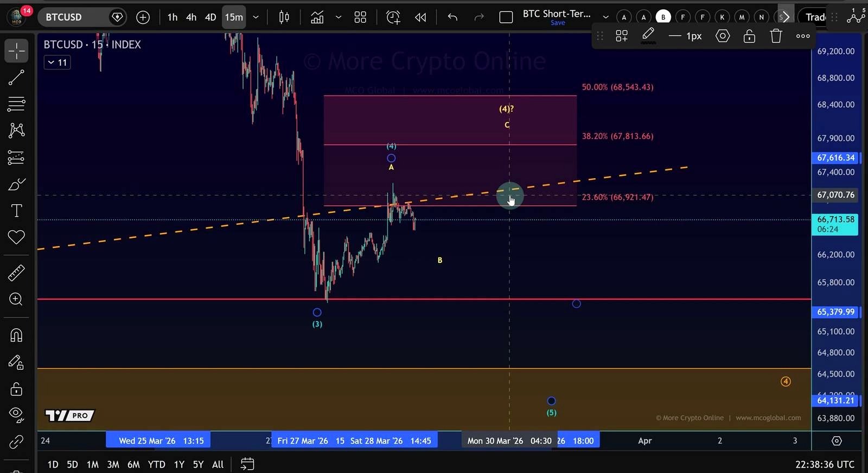Open drawing settings hexagon icon
The width and height of the screenshot is (868, 473).
723,36
